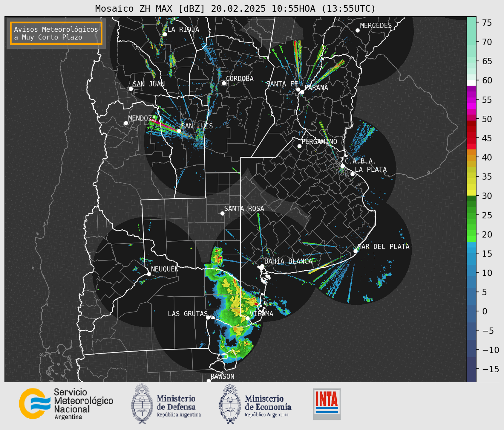Click the Mendoza city marker dot
Viewport: 504px width, 430px height.
[x=126, y=123]
